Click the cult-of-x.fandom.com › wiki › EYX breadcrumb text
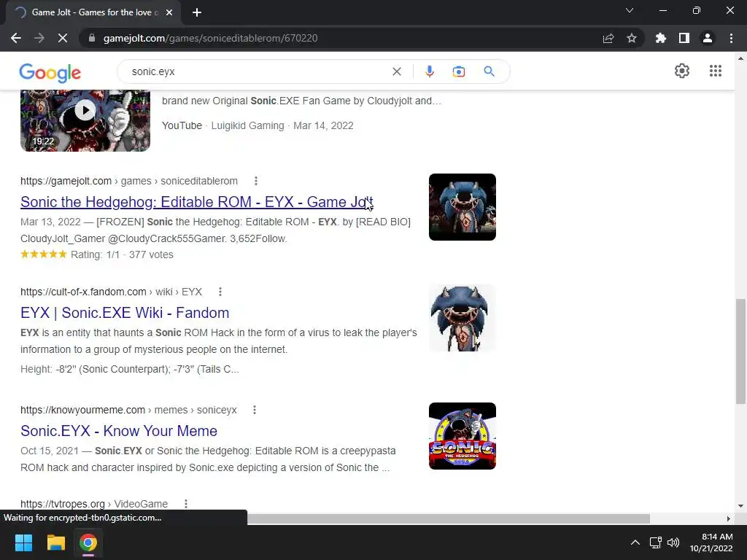The image size is (747, 560). tap(111, 292)
